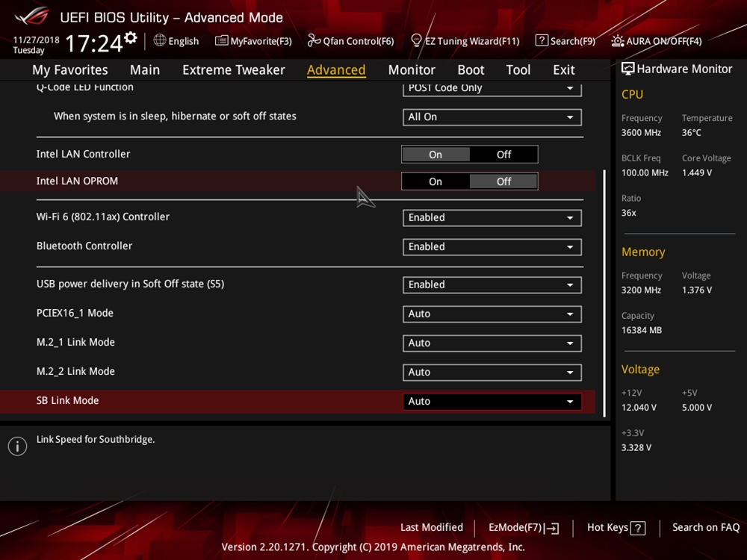Viewport: 747px width, 560px height.
Task: Click the 11/27/2018 date text
Action: click(x=36, y=40)
